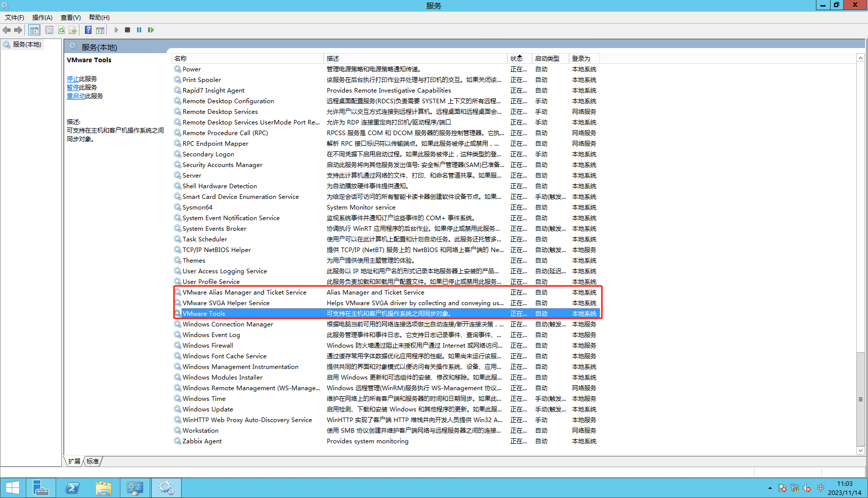The image size is (868, 498).
Task: Sort by the 启动类型 column header
Action: coord(550,59)
